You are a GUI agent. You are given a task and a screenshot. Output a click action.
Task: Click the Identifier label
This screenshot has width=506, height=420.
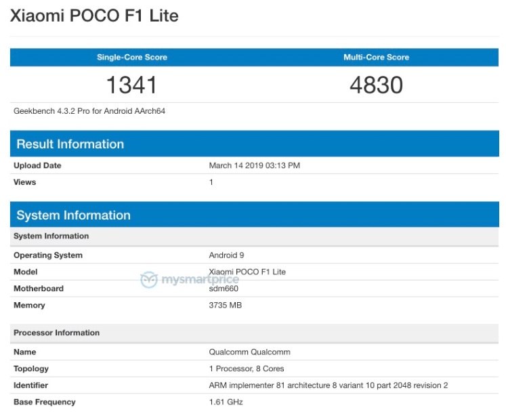tap(30, 385)
